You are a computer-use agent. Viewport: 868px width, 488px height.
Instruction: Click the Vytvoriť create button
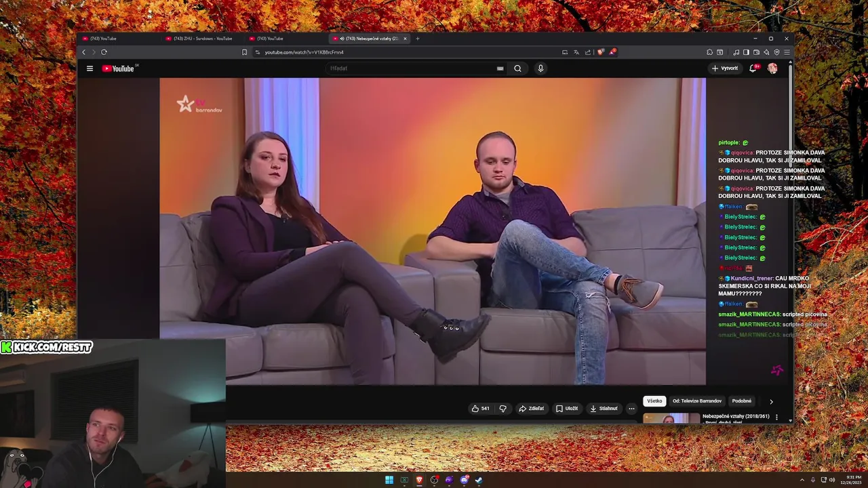[x=725, y=68]
